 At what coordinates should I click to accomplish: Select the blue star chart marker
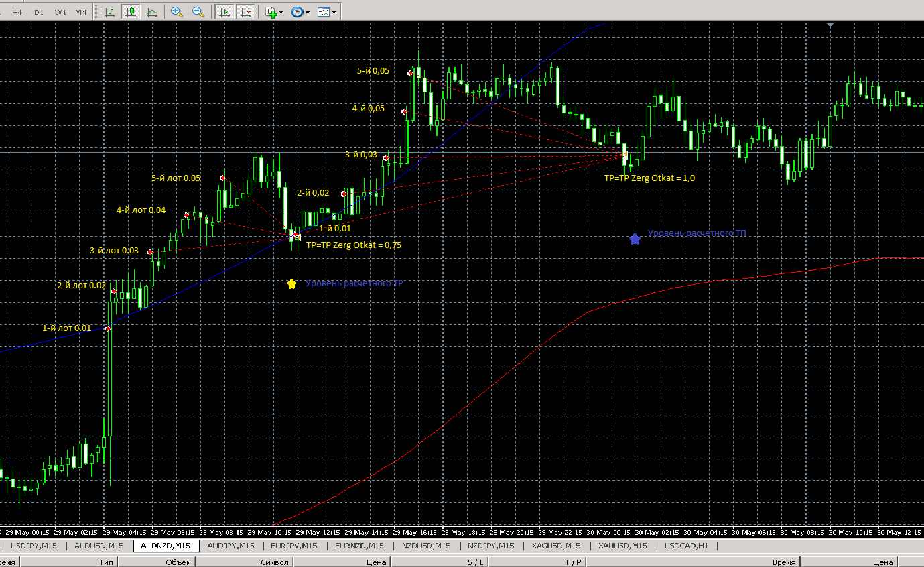635,239
